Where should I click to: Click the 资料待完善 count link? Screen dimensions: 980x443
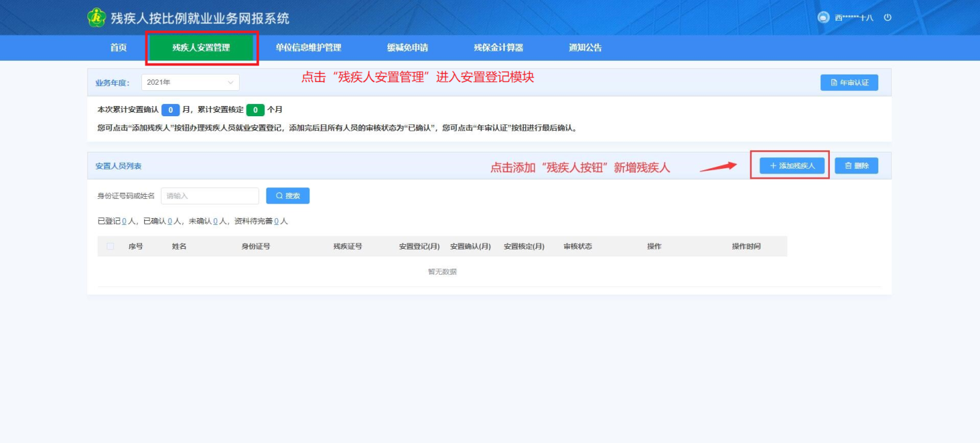pyautogui.click(x=276, y=221)
